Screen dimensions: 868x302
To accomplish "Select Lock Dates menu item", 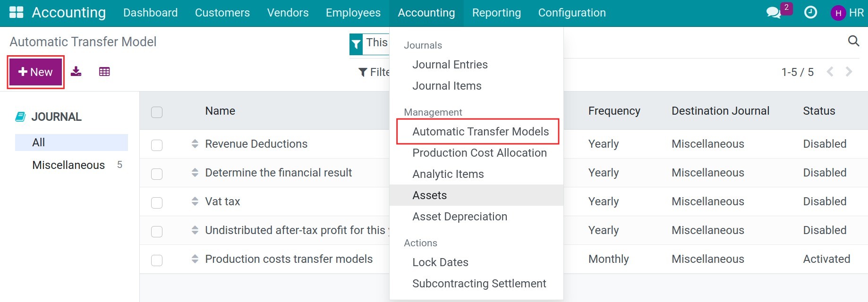I will tap(477, 262).
